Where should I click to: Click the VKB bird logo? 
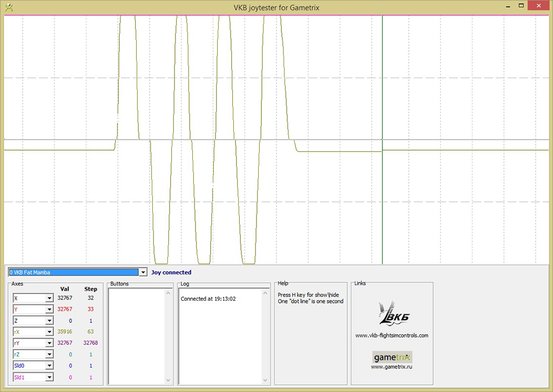point(393,313)
